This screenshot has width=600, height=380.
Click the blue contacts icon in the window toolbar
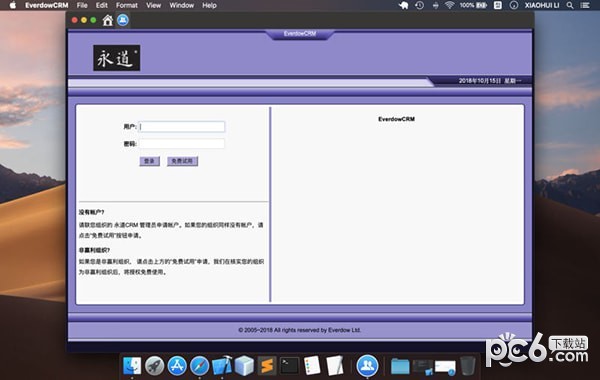pos(123,20)
